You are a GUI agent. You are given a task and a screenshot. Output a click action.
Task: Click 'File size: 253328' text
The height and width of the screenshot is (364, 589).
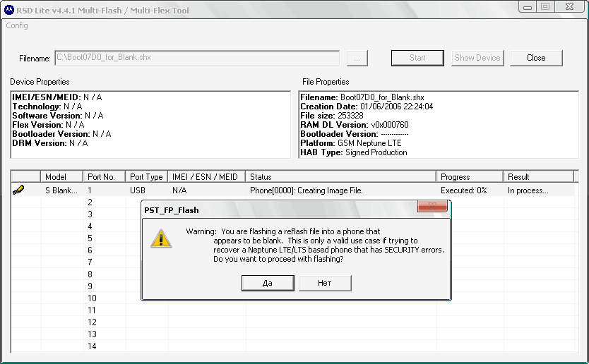pyautogui.click(x=332, y=116)
